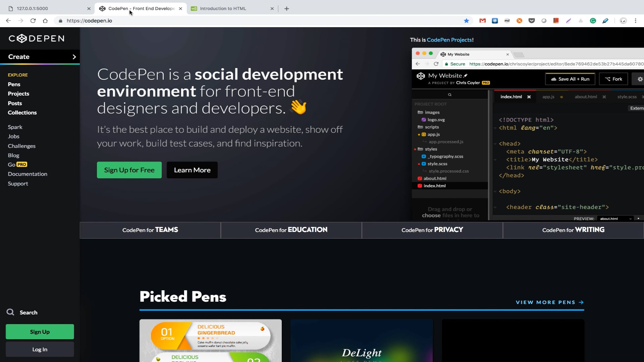Click the CodePen logo in the sidebar

pos(37,39)
